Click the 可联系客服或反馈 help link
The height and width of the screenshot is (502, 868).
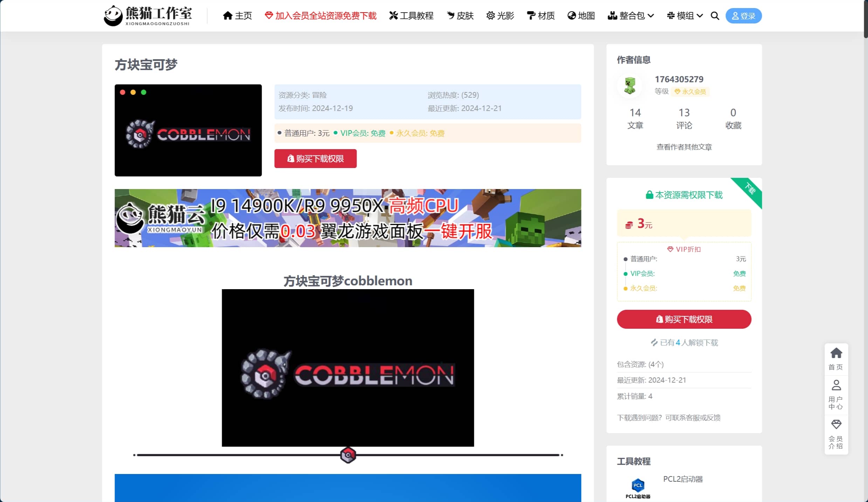coord(693,418)
